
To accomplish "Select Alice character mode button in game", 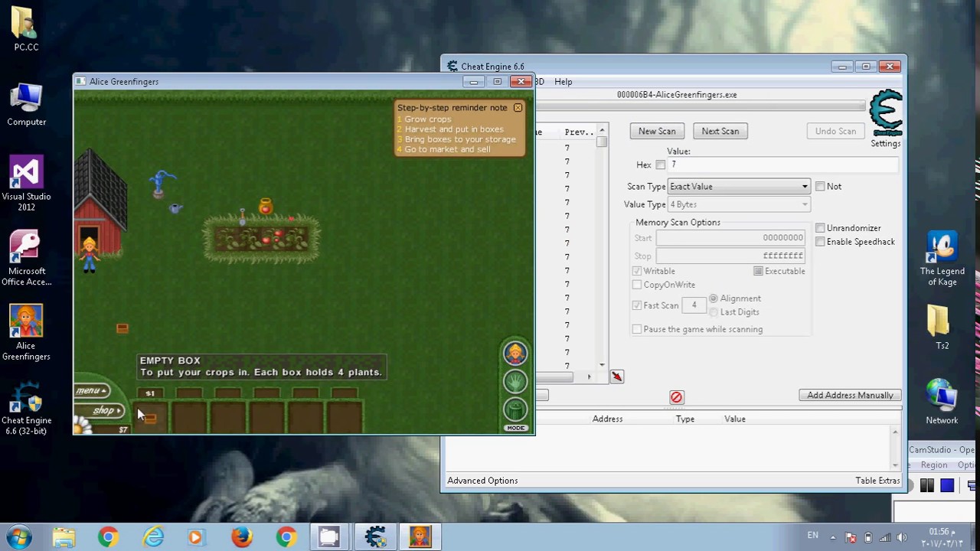I will (x=515, y=353).
